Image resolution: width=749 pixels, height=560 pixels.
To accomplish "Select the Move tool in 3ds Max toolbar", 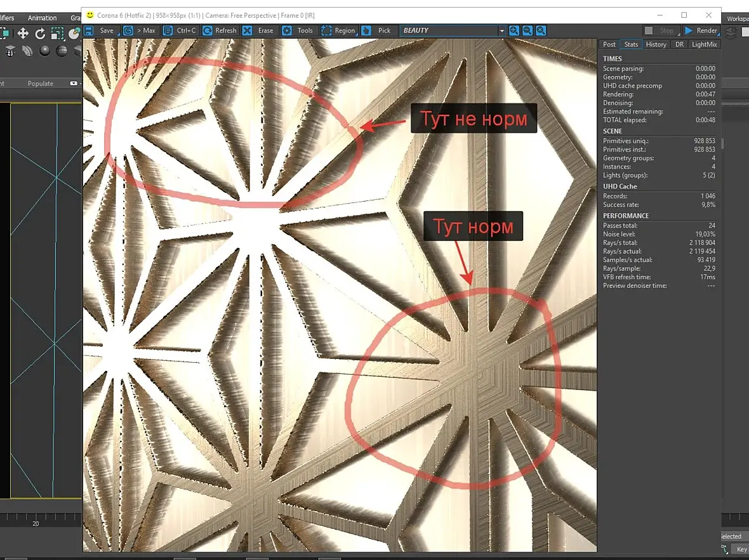I will [x=22, y=34].
